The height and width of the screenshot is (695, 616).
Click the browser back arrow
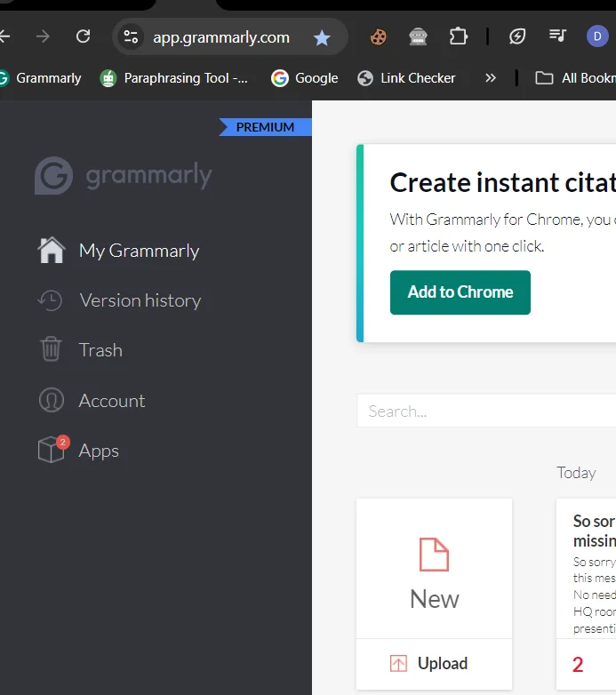4,36
